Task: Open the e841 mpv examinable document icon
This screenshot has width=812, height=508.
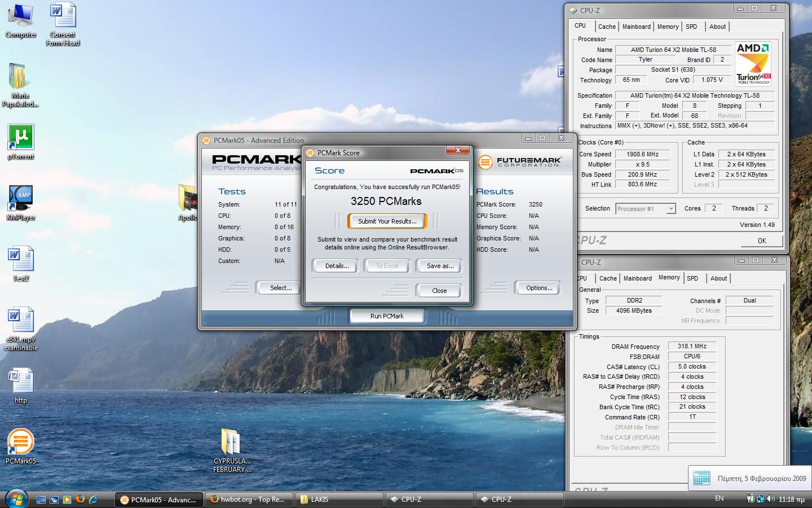Action: (21, 329)
